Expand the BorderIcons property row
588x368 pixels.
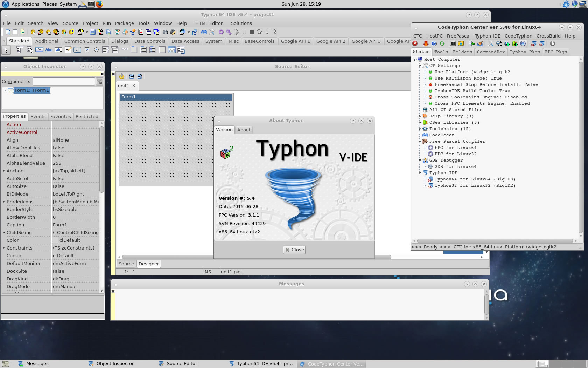coord(4,202)
